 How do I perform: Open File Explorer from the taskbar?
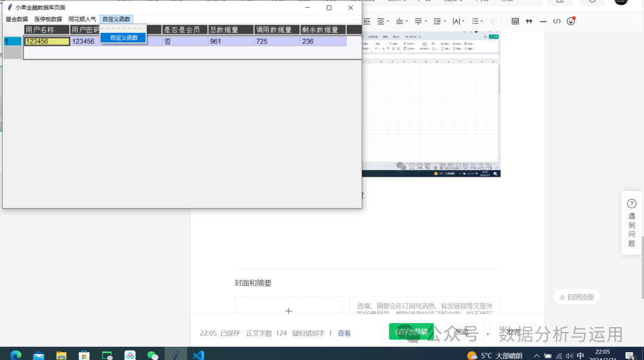[x=61, y=355]
